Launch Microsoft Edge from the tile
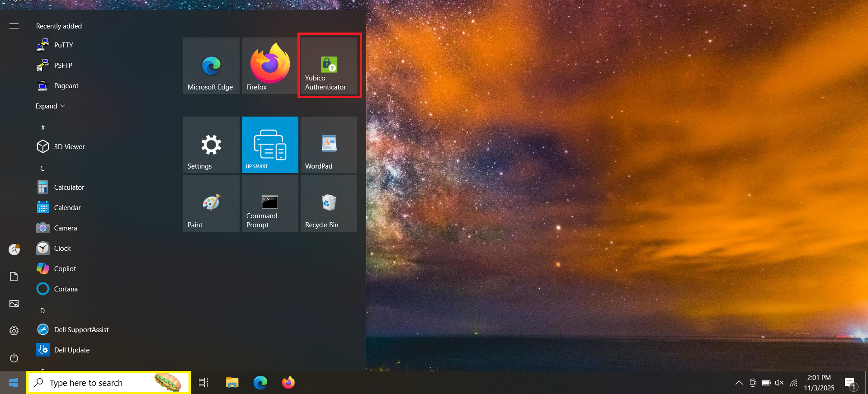Screen dimensions: 868x394 [211, 66]
